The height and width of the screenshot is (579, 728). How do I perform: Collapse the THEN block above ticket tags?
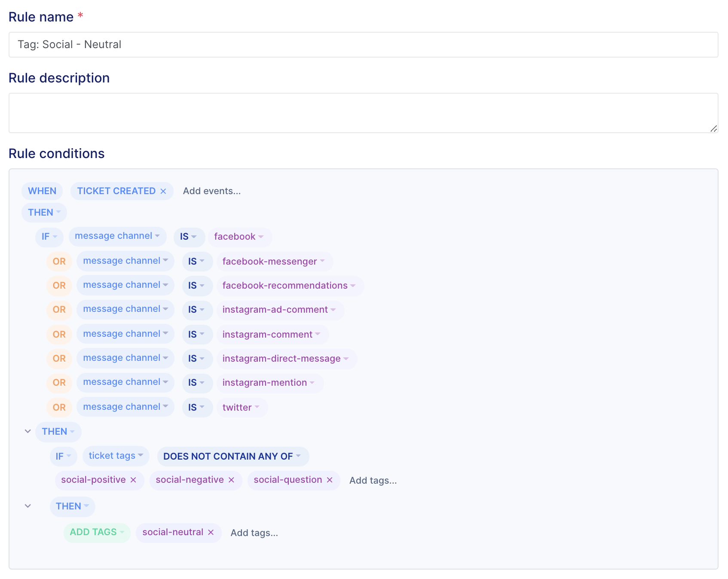click(x=28, y=431)
